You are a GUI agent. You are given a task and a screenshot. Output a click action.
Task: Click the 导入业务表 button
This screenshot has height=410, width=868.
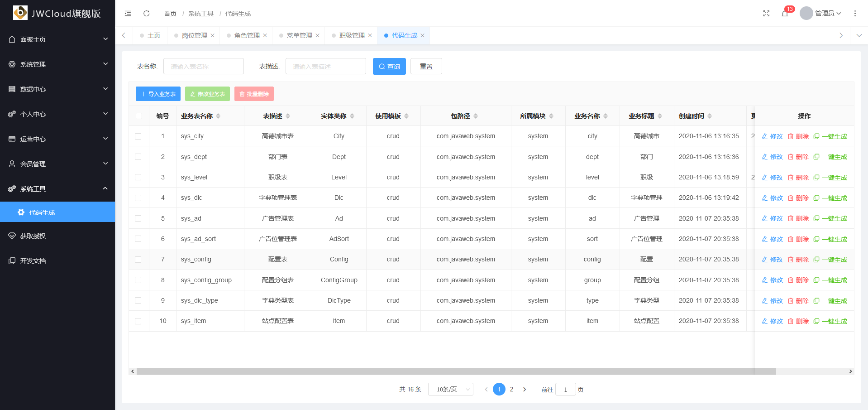pyautogui.click(x=158, y=94)
